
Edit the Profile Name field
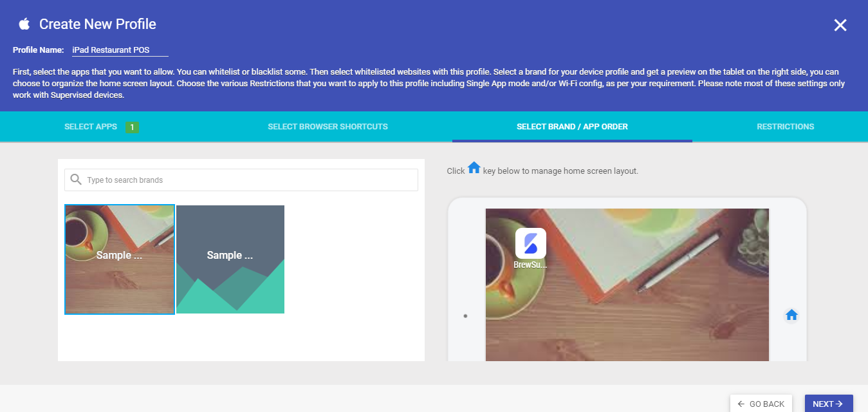click(x=120, y=50)
